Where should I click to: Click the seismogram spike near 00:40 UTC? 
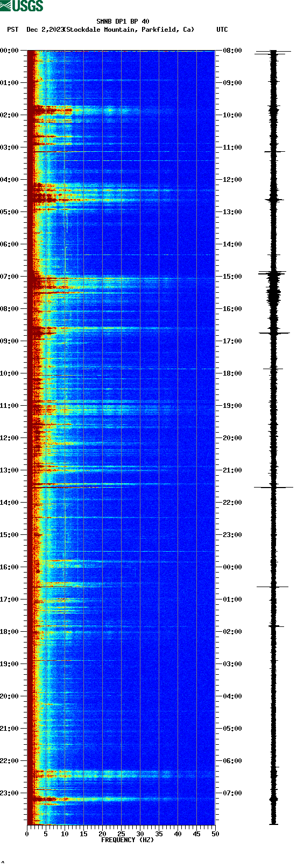(273, 587)
